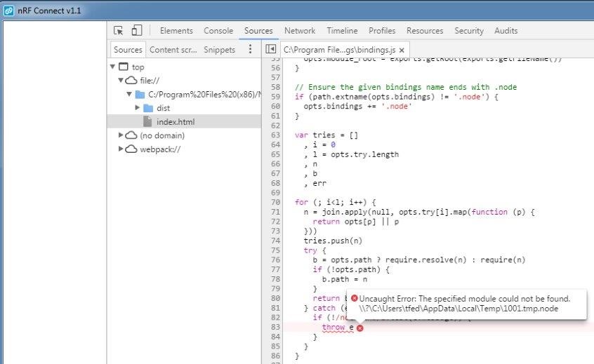Click the 'Ensure the given bindings name' comment
This screenshot has width=594, height=364.
click(x=406, y=87)
